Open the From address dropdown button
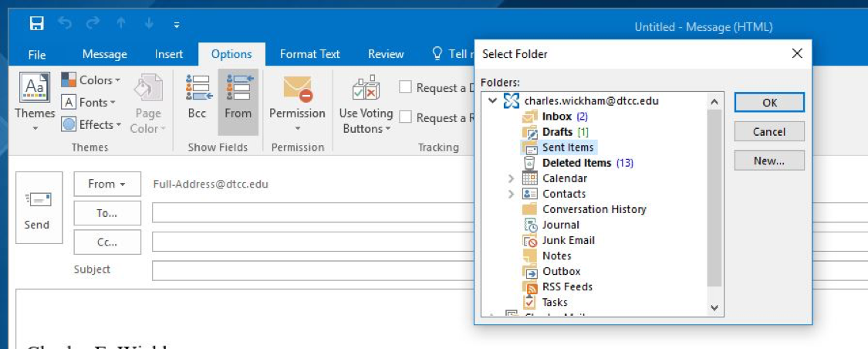Viewport: 868px width, 349px height. click(x=107, y=184)
